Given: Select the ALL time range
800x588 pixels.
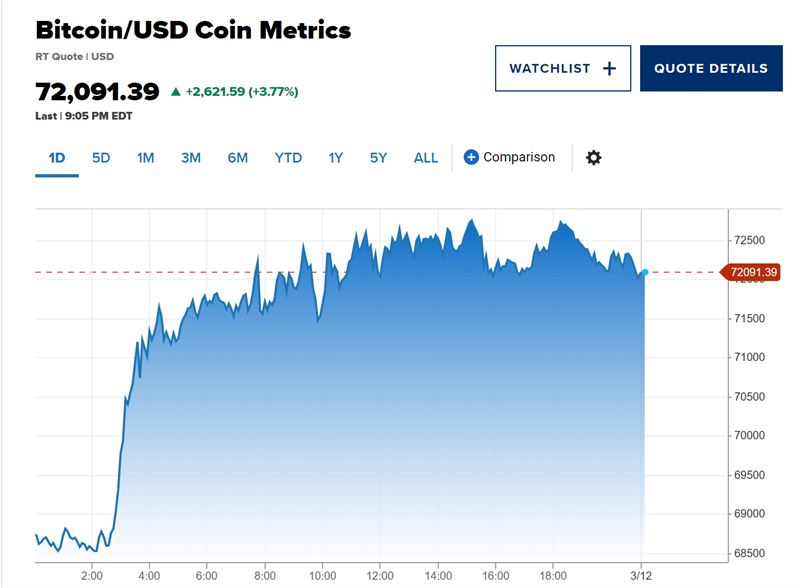Looking at the screenshot, I should pyautogui.click(x=426, y=158).
